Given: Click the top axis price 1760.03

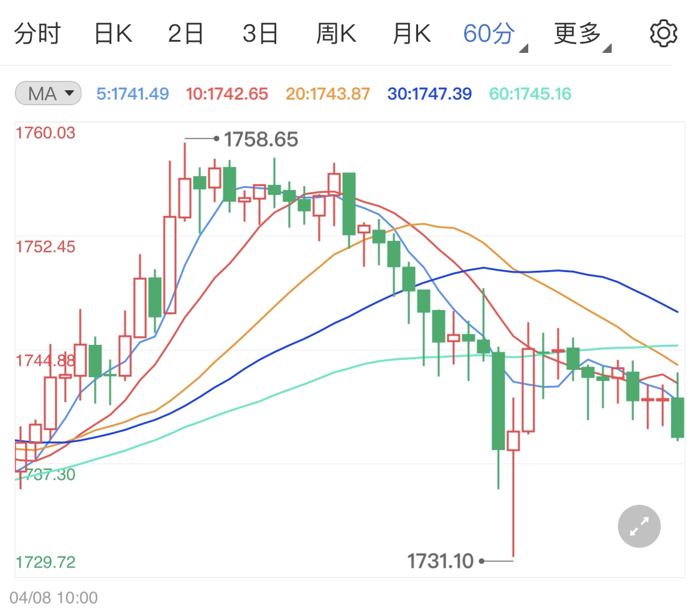Looking at the screenshot, I should tap(45, 133).
